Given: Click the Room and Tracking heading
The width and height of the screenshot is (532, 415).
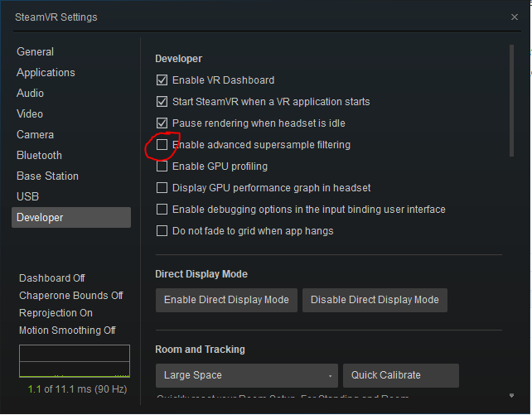Looking at the screenshot, I should tap(200, 350).
